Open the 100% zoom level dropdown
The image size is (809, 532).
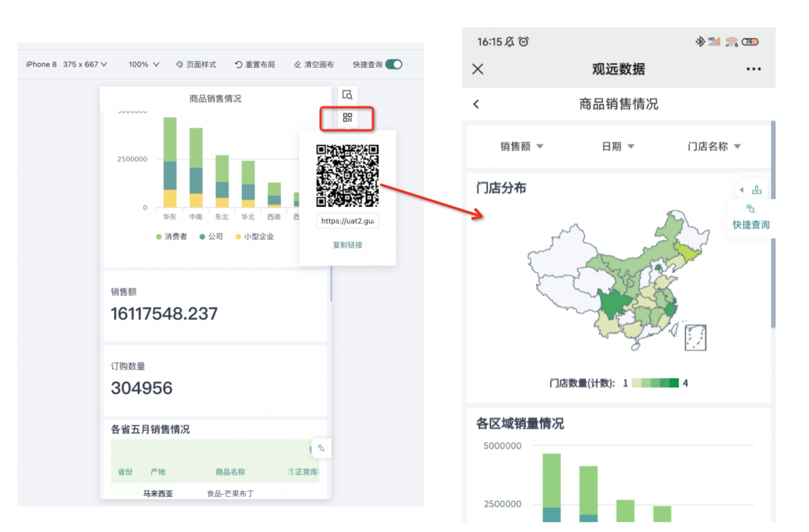coord(144,65)
